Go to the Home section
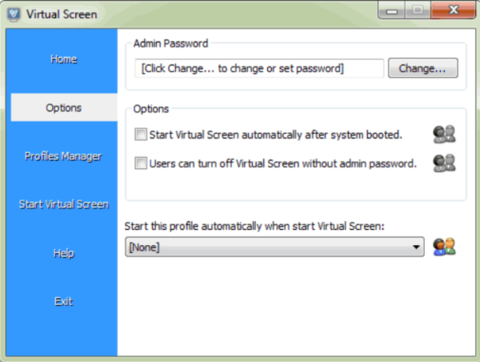 pyautogui.click(x=64, y=59)
